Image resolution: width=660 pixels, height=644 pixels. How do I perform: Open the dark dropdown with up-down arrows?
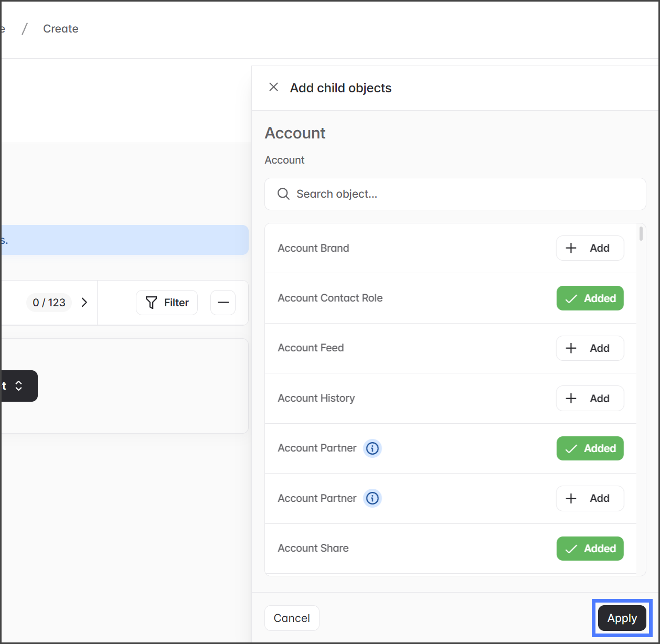[18, 386]
